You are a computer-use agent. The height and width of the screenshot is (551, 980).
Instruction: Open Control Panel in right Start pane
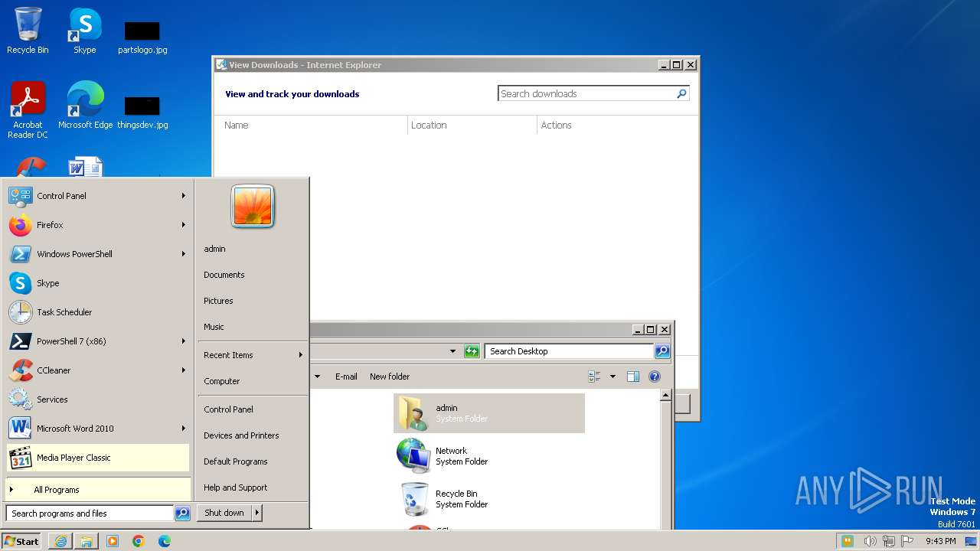click(228, 409)
